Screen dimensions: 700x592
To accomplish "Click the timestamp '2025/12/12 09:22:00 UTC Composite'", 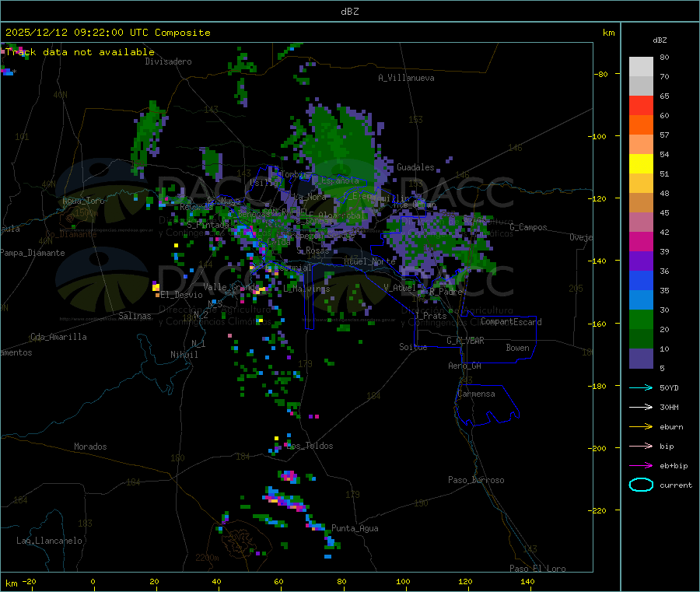I will (x=107, y=33).
